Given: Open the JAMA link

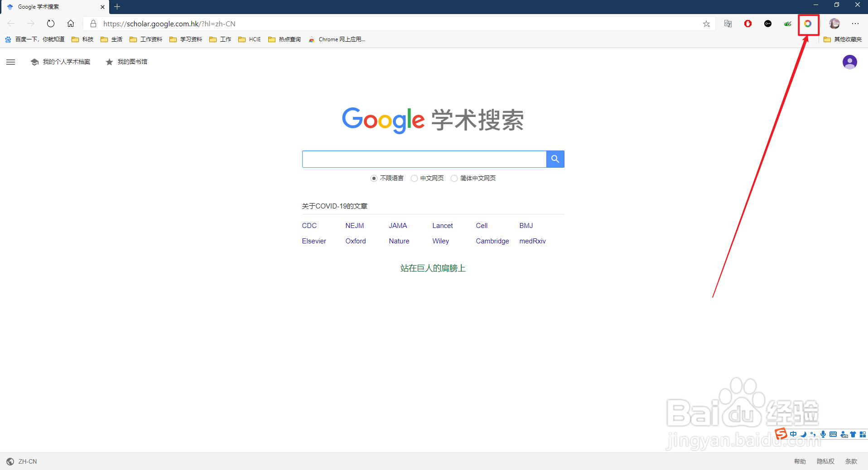Looking at the screenshot, I should [398, 226].
